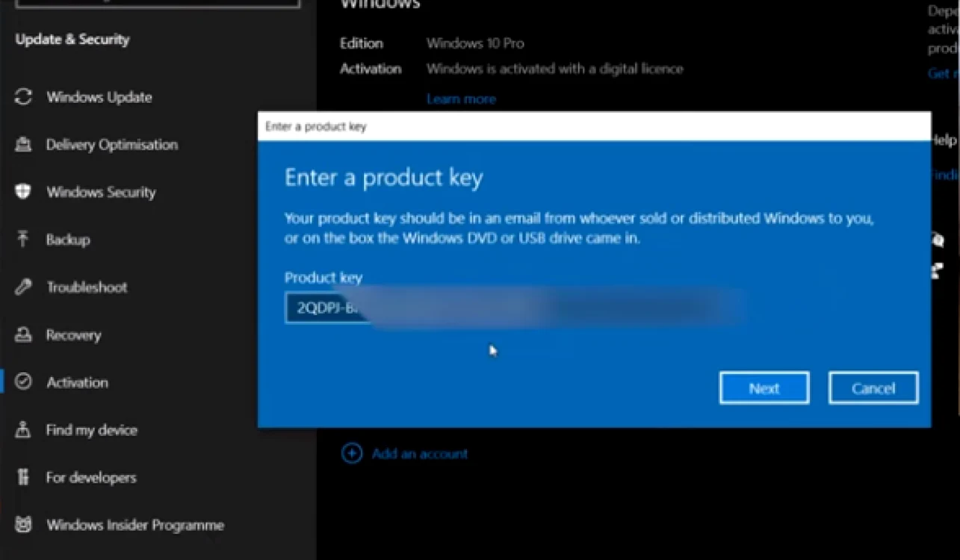Go to For developers settings
The width and height of the screenshot is (960, 560).
coord(91,477)
